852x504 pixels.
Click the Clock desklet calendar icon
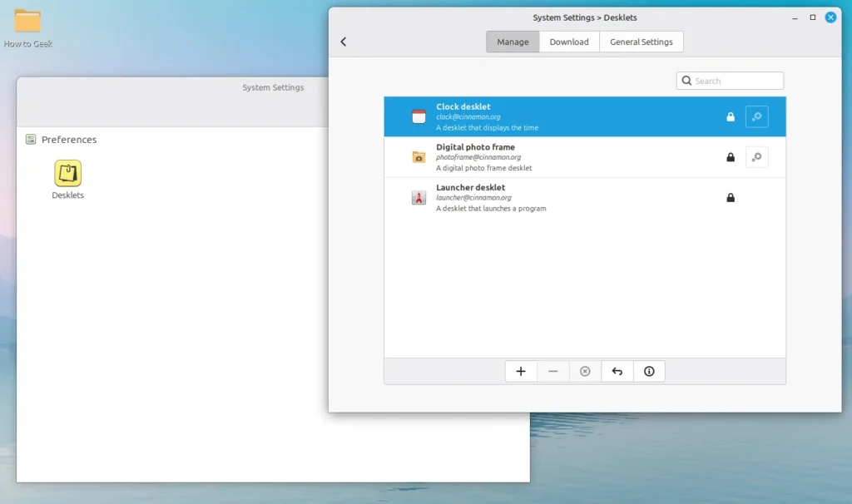tap(419, 116)
